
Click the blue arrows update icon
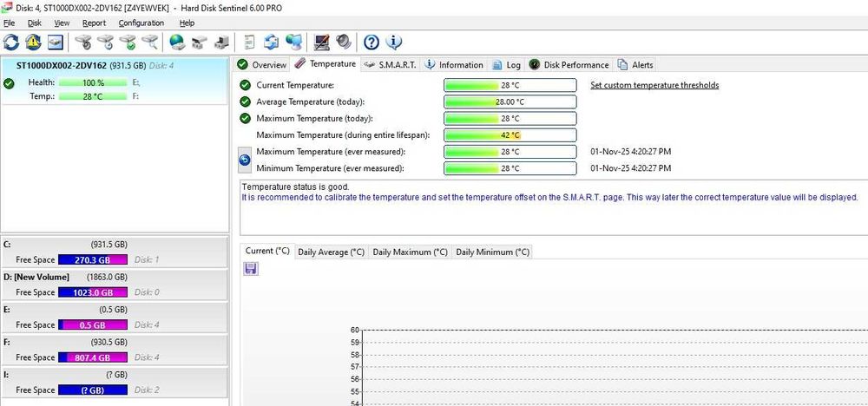[x=271, y=42]
